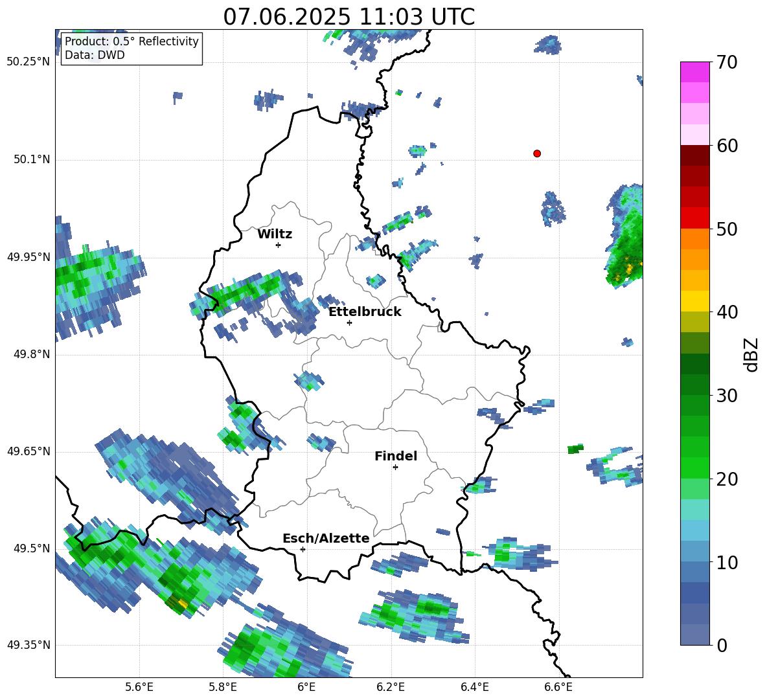Click the 50 tick on the colorbar
The width and height of the screenshot is (767, 700).
(727, 229)
